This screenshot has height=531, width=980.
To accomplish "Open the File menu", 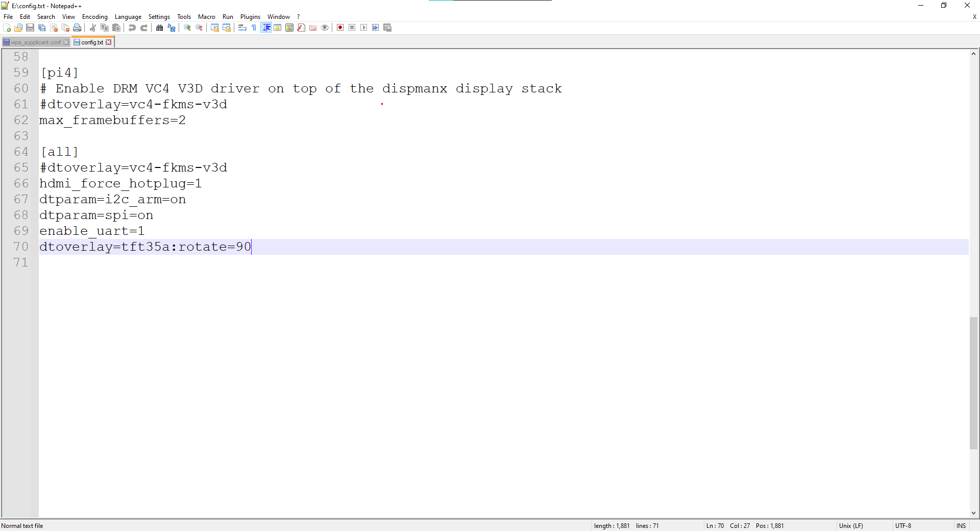I will click(x=8, y=17).
